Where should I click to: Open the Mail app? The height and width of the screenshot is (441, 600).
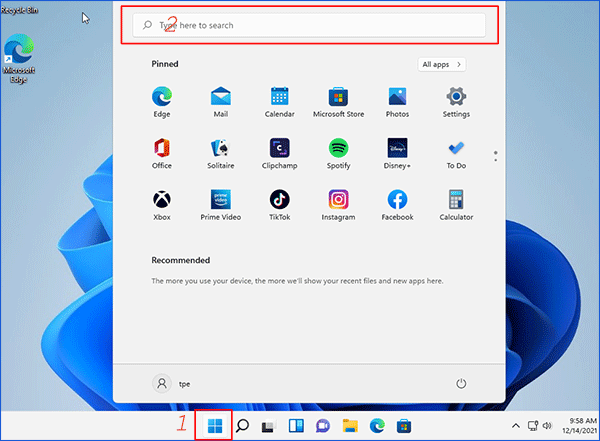coord(221,102)
